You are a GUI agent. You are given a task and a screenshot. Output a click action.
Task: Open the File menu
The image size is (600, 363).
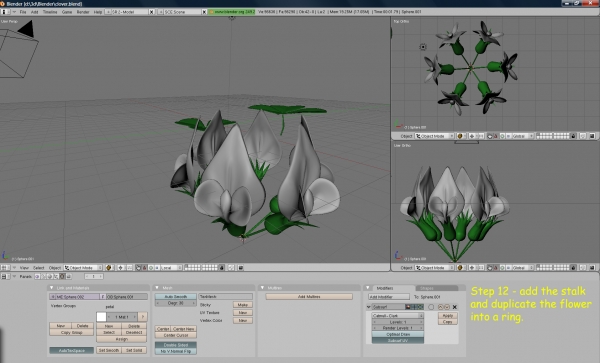23,12
